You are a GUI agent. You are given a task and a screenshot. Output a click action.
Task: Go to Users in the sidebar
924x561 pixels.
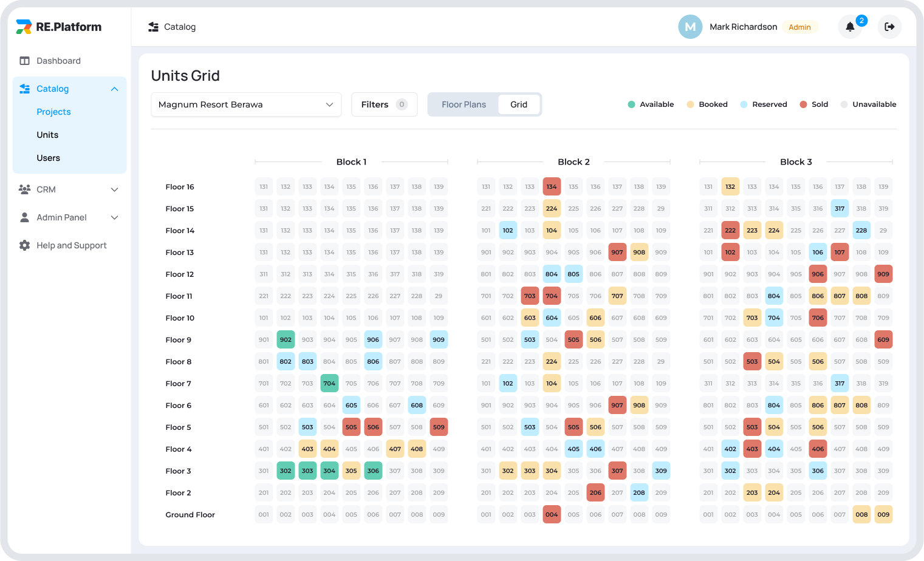tap(48, 158)
